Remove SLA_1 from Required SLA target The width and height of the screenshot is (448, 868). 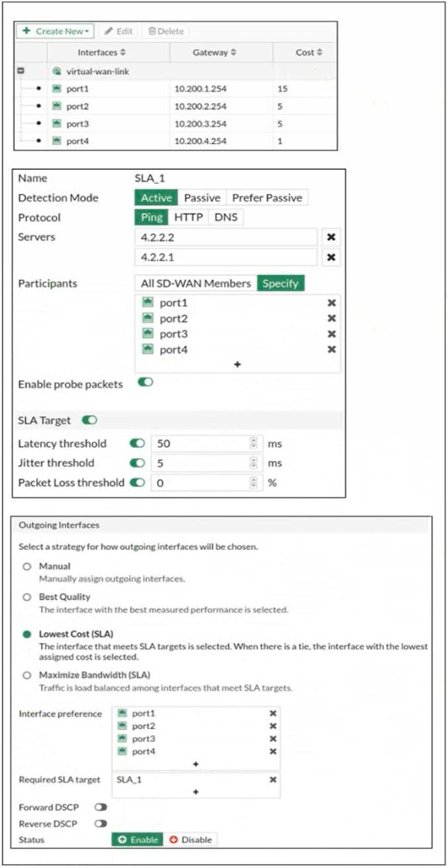[273, 780]
